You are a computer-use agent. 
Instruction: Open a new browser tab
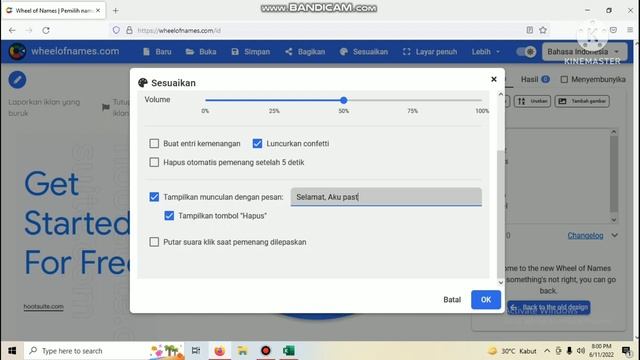point(116,11)
